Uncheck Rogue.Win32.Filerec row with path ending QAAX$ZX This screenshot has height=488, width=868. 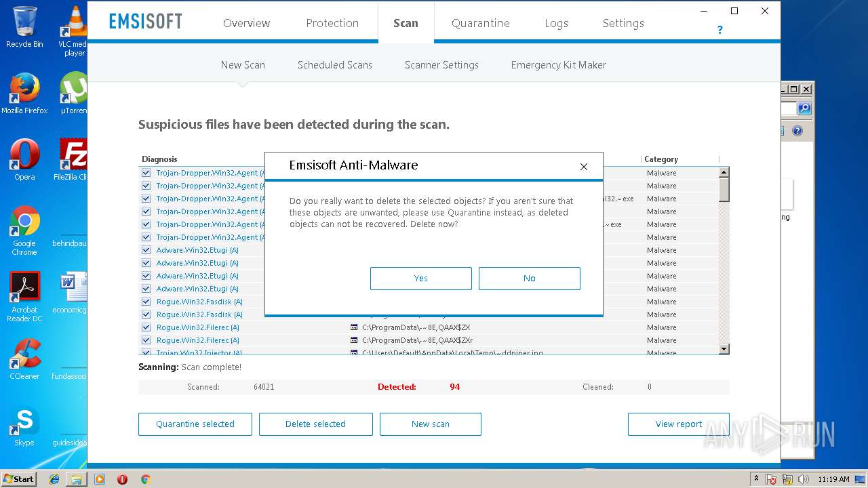146,327
